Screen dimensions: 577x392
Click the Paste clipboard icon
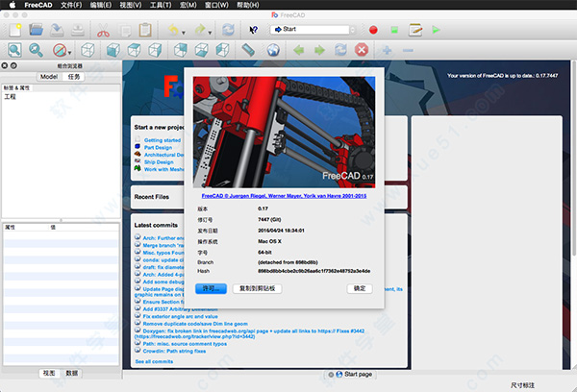click(x=145, y=30)
